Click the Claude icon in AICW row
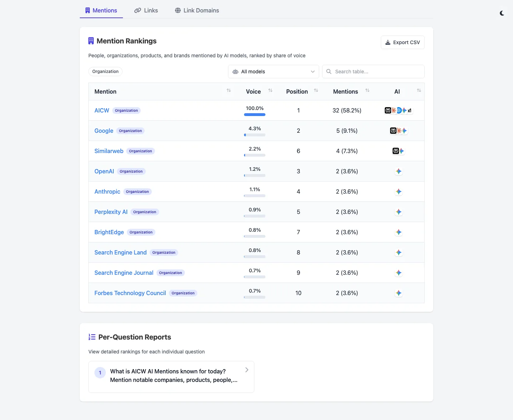Image resolution: width=513 pixels, height=420 pixels. pos(394,110)
